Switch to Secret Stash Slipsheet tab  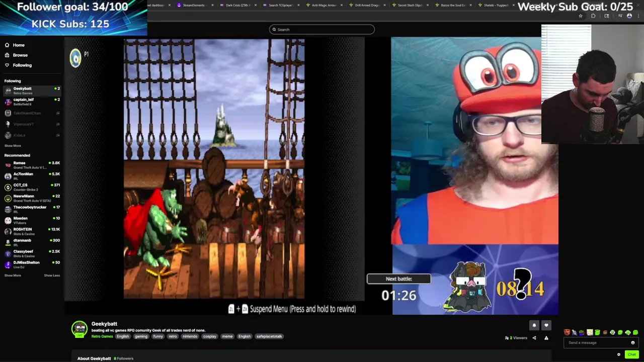click(410, 5)
